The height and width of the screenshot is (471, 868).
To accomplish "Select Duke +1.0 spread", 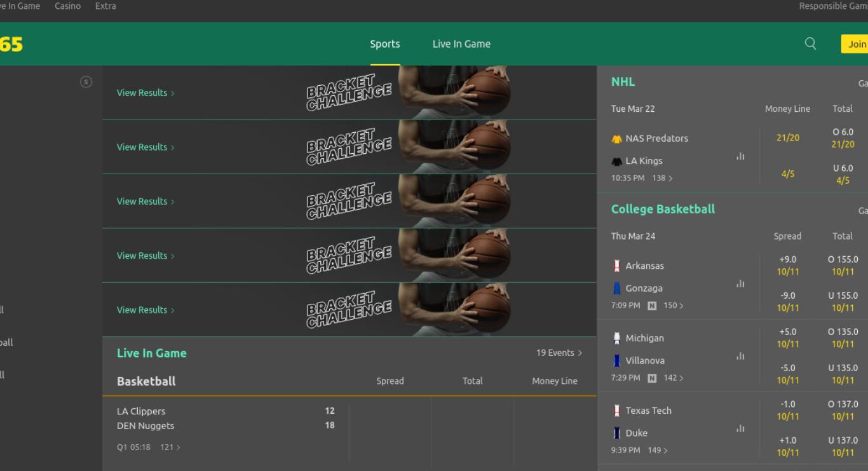I will tap(787, 447).
